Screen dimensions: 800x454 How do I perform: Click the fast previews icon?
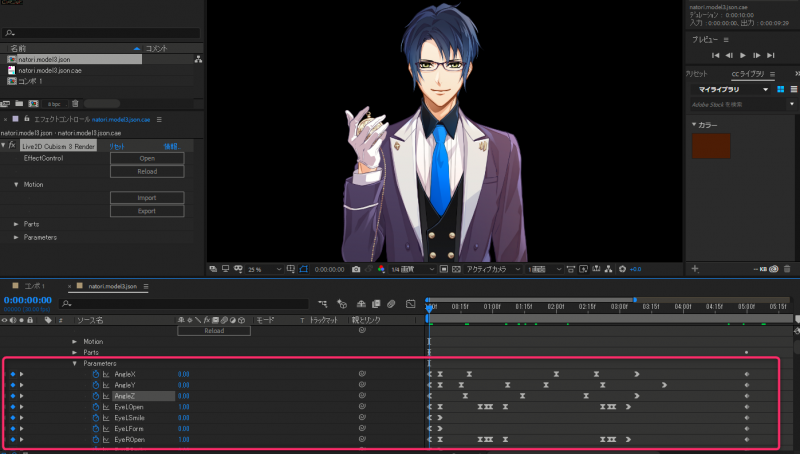coord(583,269)
